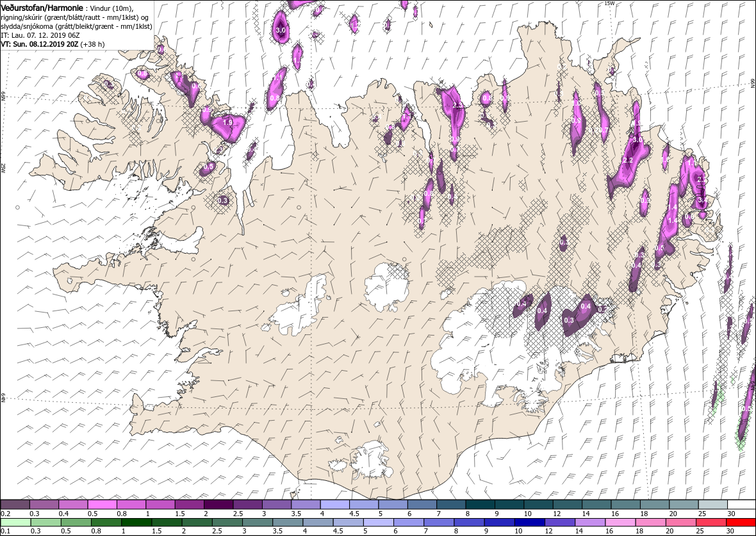This screenshot has width=756, height=536.
Task: Click the '15W' longitude label
Action: pyautogui.click(x=609, y=3)
